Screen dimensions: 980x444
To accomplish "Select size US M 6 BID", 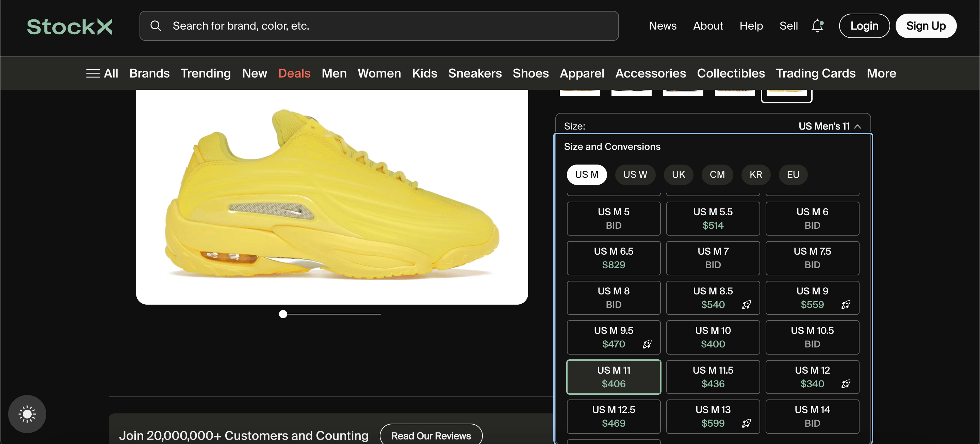I will (812, 219).
